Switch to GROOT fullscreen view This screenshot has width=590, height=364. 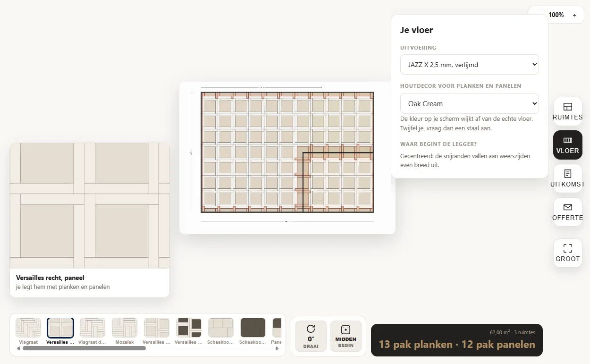[567, 253]
